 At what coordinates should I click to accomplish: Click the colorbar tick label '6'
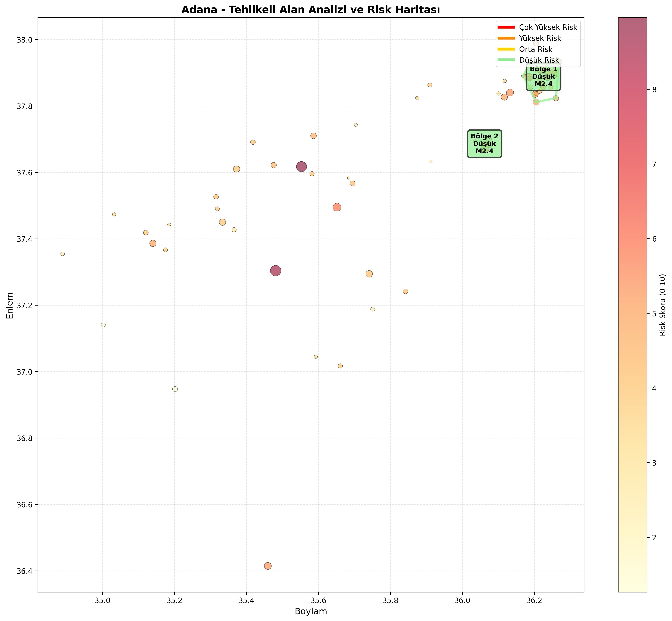pos(654,239)
